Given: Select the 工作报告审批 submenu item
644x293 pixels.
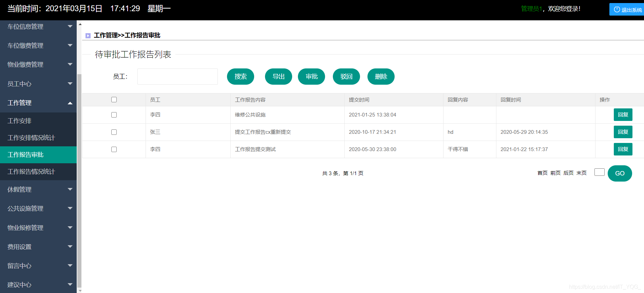Looking at the screenshot, I should coord(38,155).
